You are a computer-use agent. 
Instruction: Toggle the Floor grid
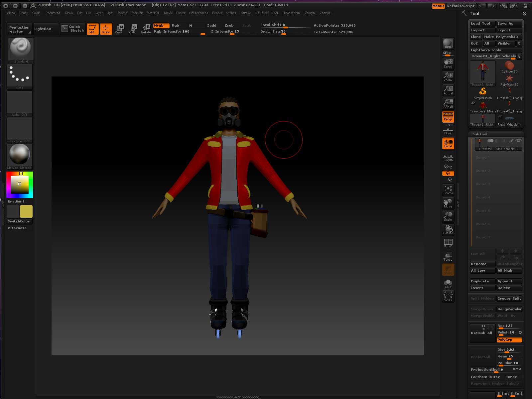448,131
